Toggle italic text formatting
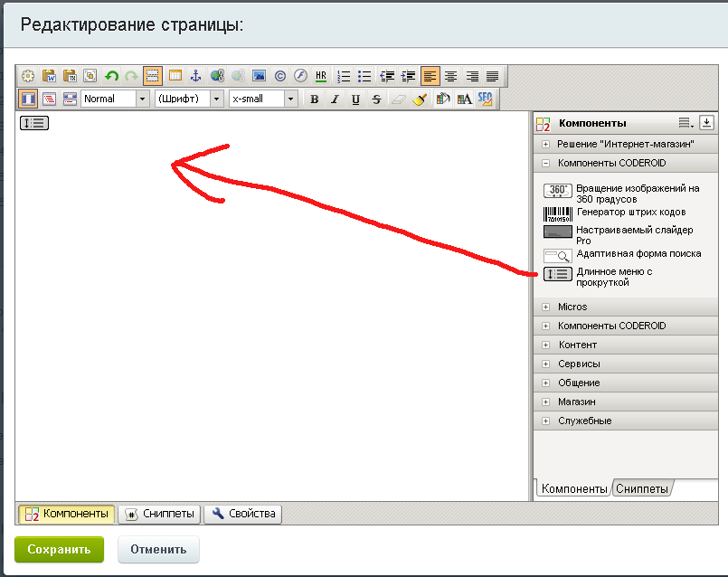728x577 pixels. 335,99
